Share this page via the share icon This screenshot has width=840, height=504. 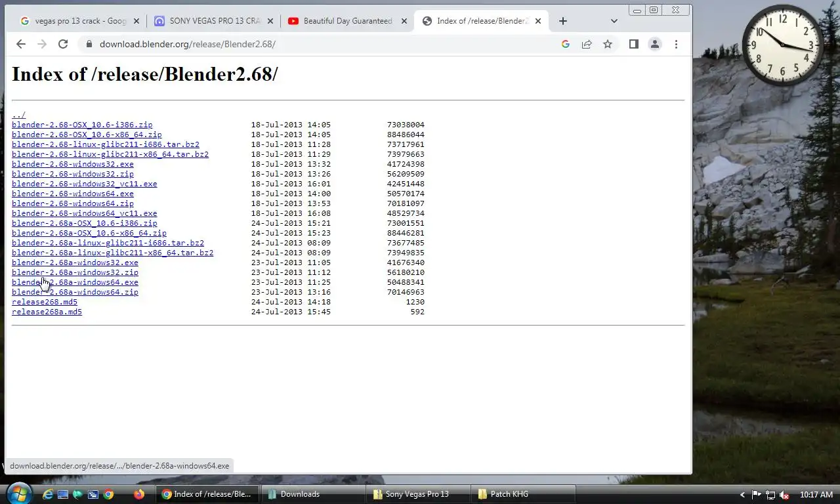point(587,44)
